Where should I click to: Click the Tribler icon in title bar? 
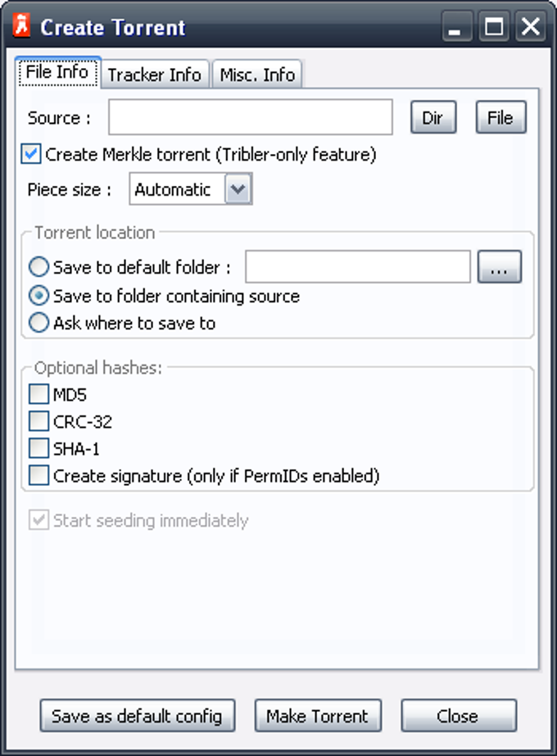click(22, 27)
